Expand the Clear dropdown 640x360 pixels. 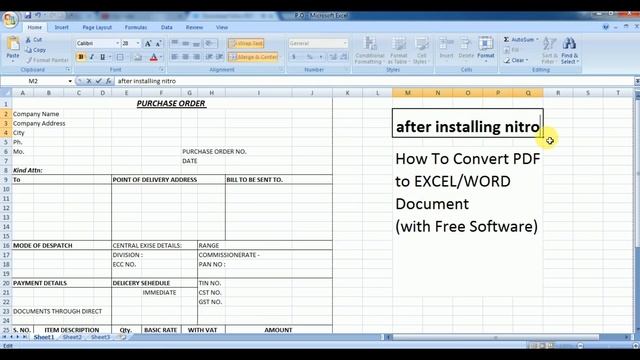[x=527, y=60]
